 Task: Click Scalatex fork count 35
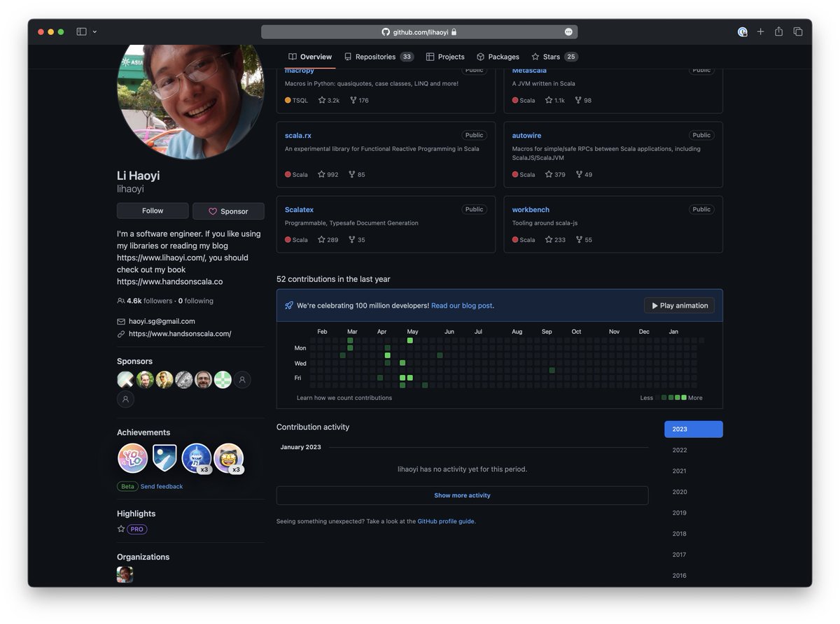tap(357, 239)
